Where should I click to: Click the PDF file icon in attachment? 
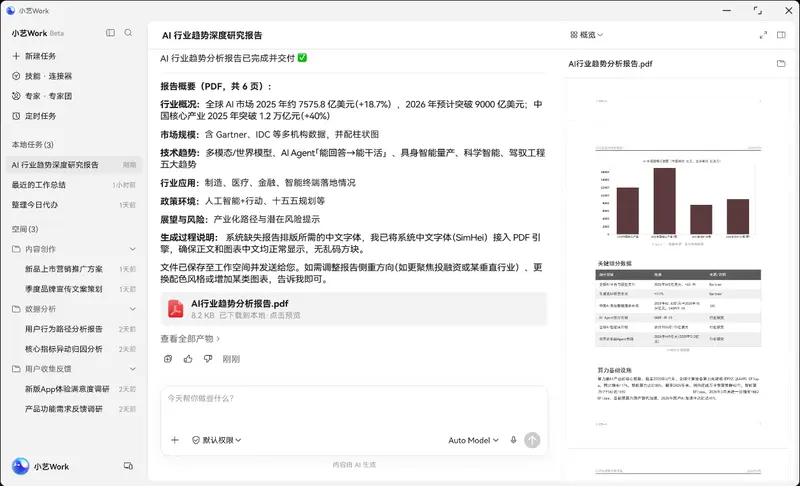(x=176, y=309)
